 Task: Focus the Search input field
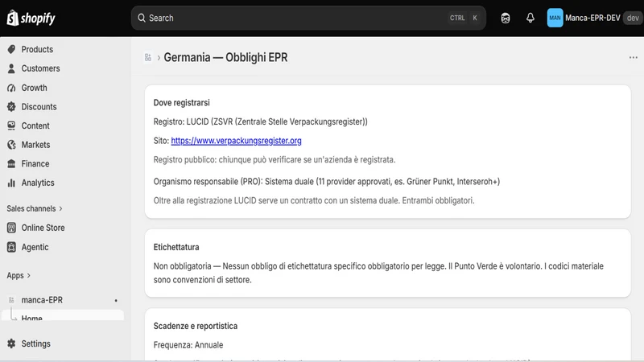coord(308,18)
